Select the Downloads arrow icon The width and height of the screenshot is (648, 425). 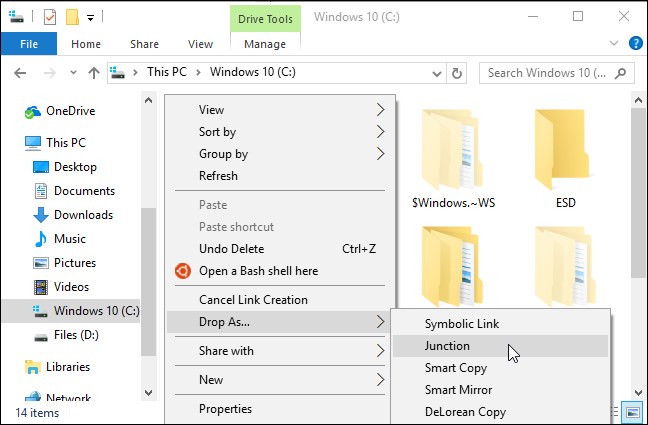(x=41, y=215)
